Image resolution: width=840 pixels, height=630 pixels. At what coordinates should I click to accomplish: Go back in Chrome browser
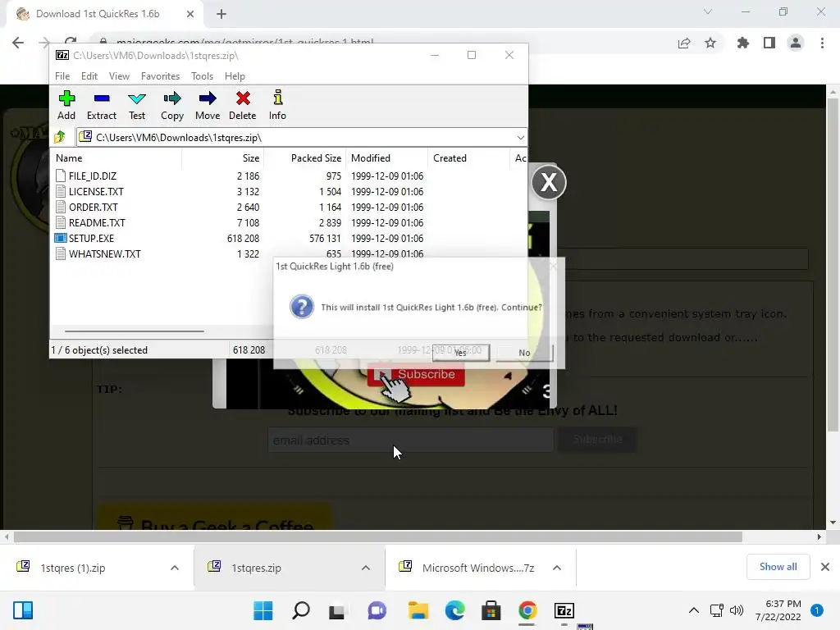point(18,43)
